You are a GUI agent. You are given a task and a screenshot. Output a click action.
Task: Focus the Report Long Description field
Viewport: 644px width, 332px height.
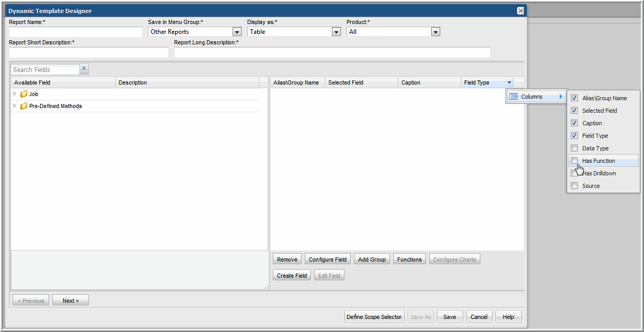332,52
